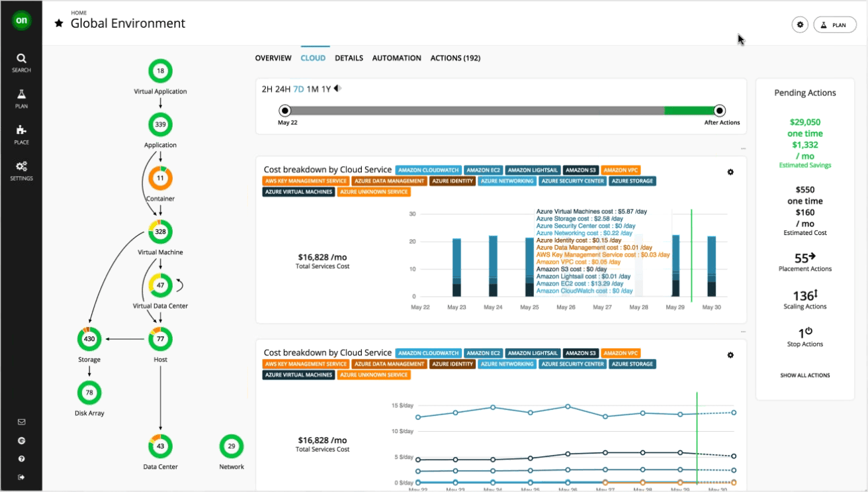Click the logout icon in the sidebar
The width and height of the screenshot is (868, 492).
point(21,477)
